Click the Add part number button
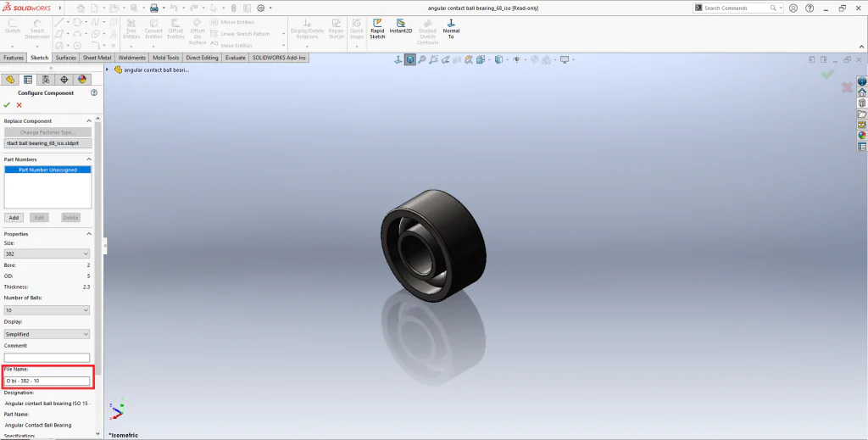This screenshot has width=868, height=440. click(x=14, y=218)
